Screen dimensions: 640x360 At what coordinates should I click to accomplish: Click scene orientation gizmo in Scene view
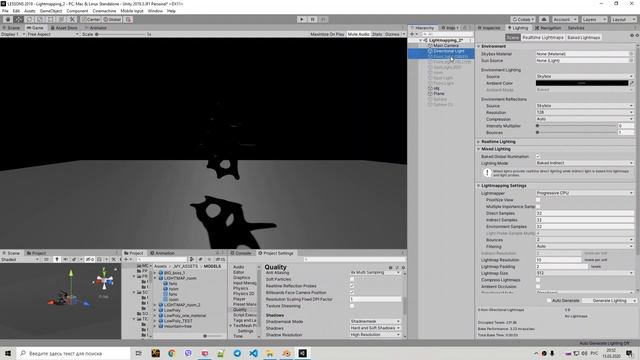tap(104, 280)
